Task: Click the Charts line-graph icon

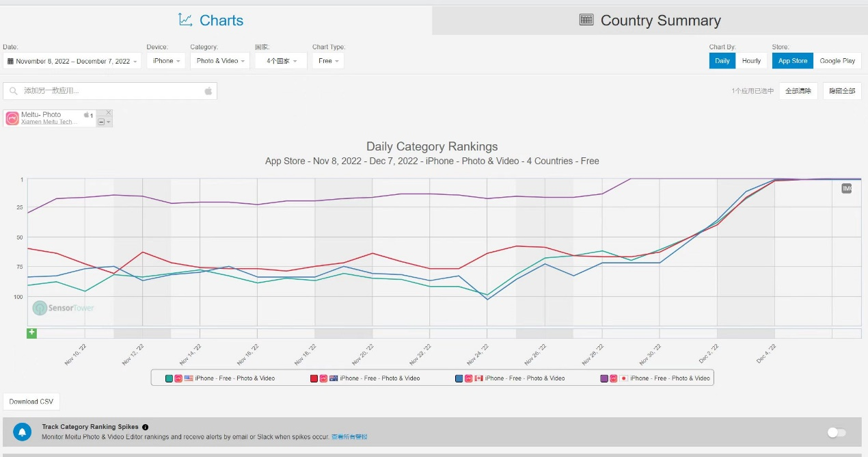Action: 185,20
